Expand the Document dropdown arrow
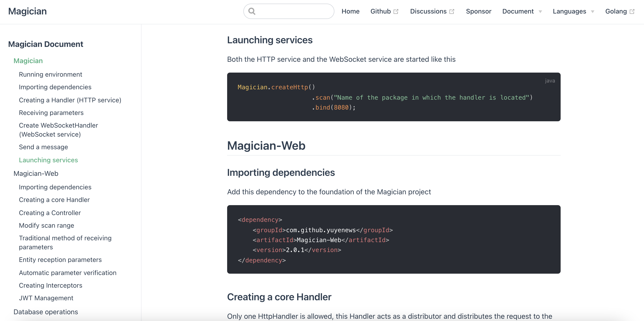The height and width of the screenshot is (321, 644). pos(540,12)
